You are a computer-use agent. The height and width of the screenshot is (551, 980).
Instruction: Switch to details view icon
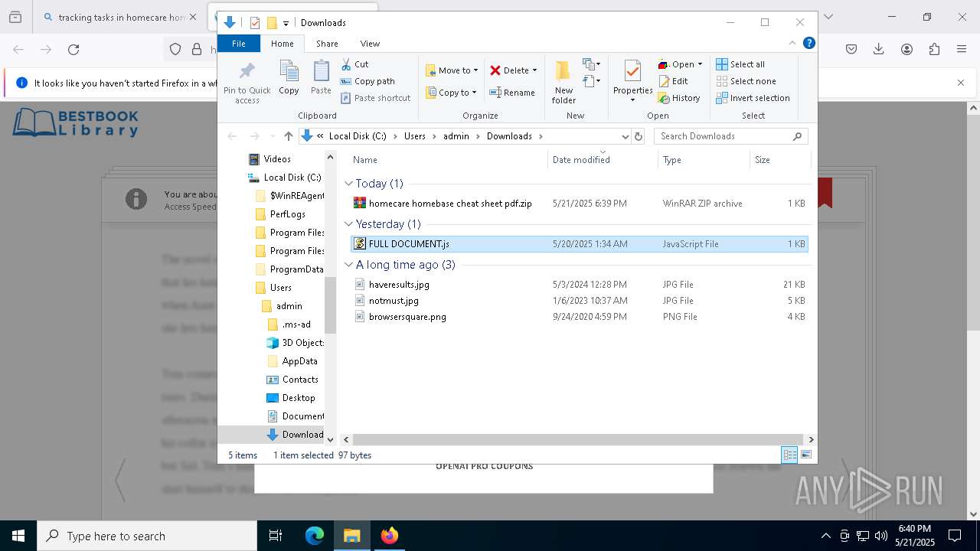(x=789, y=455)
